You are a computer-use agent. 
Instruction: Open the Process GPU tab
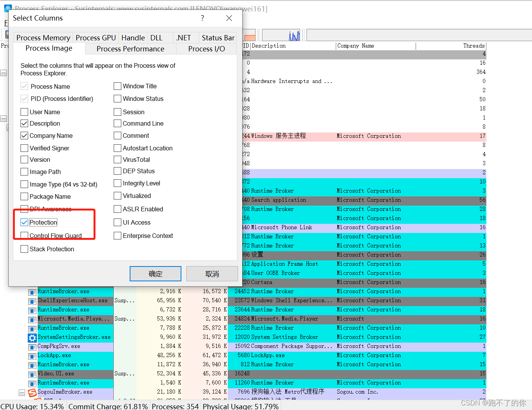point(95,38)
